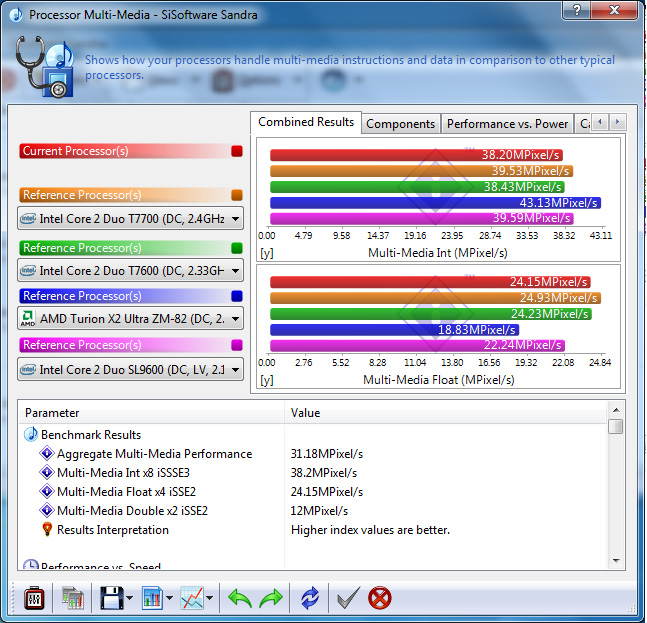Cancel with the red X circle icon
The width and height of the screenshot is (647, 623).
click(380, 598)
